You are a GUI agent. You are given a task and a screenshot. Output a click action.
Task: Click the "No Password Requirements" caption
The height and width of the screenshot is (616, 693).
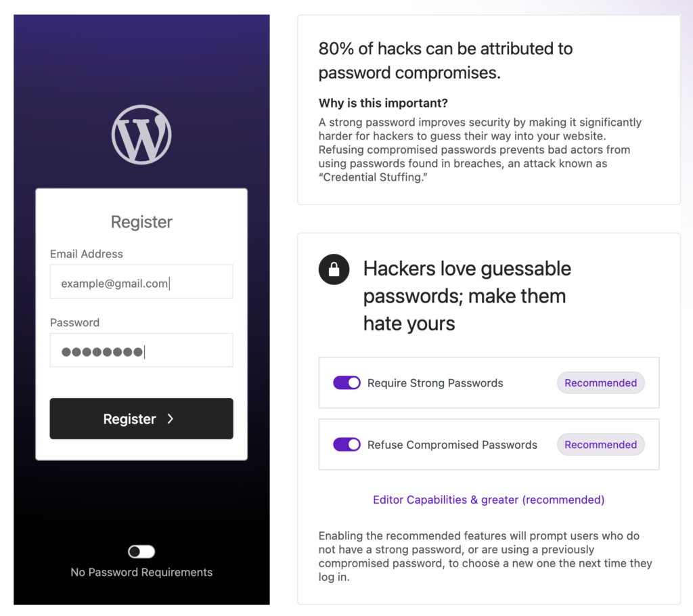coord(141,572)
